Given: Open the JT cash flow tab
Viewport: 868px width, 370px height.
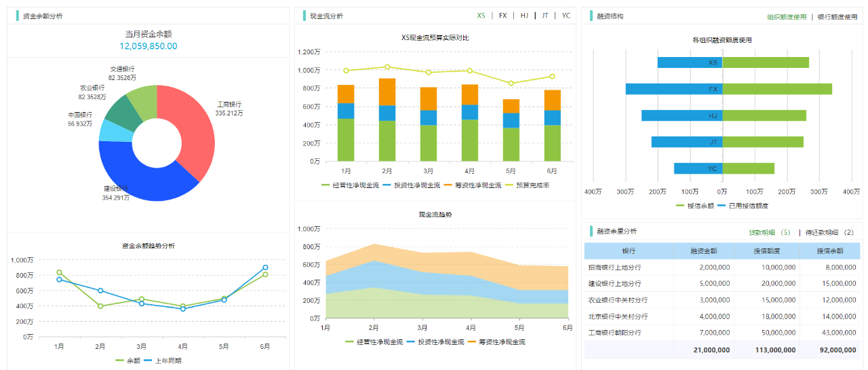Looking at the screenshot, I should pos(545,16).
